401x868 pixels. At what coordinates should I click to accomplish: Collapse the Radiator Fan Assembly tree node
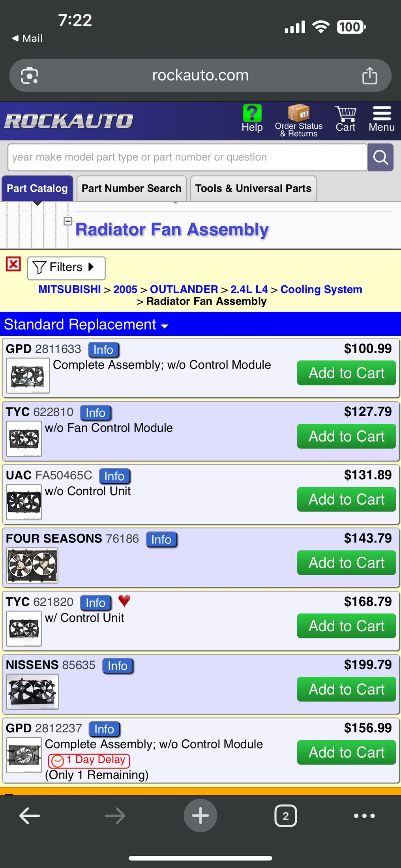tap(68, 221)
